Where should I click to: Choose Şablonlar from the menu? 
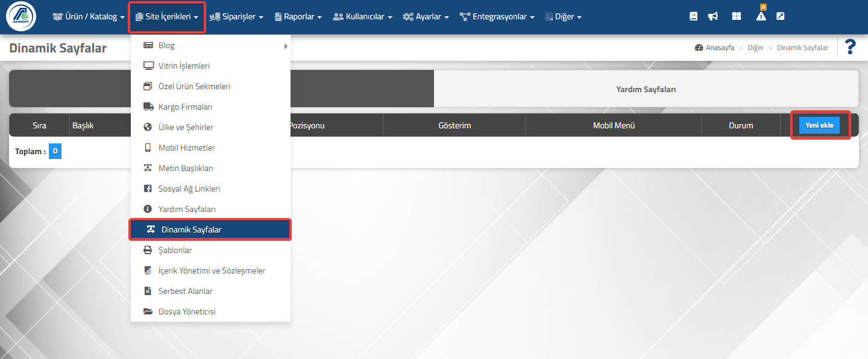[210, 250]
